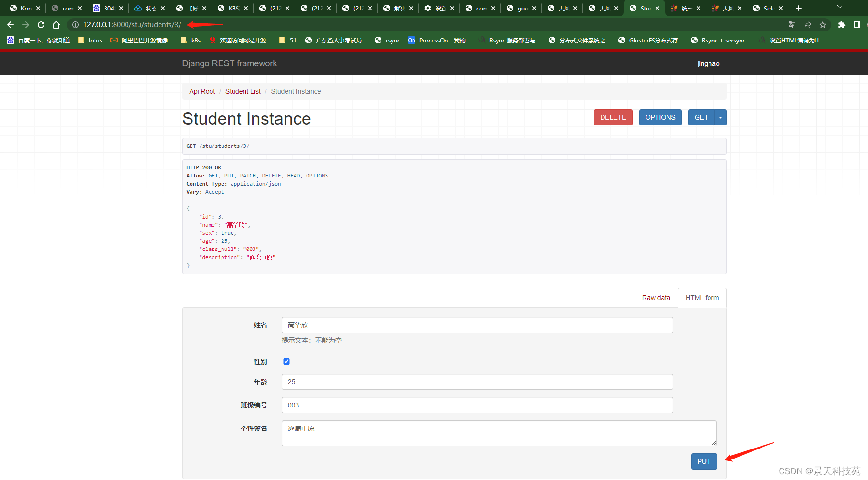Open the tab search chevron in tab strip

(x=840, y=7)
